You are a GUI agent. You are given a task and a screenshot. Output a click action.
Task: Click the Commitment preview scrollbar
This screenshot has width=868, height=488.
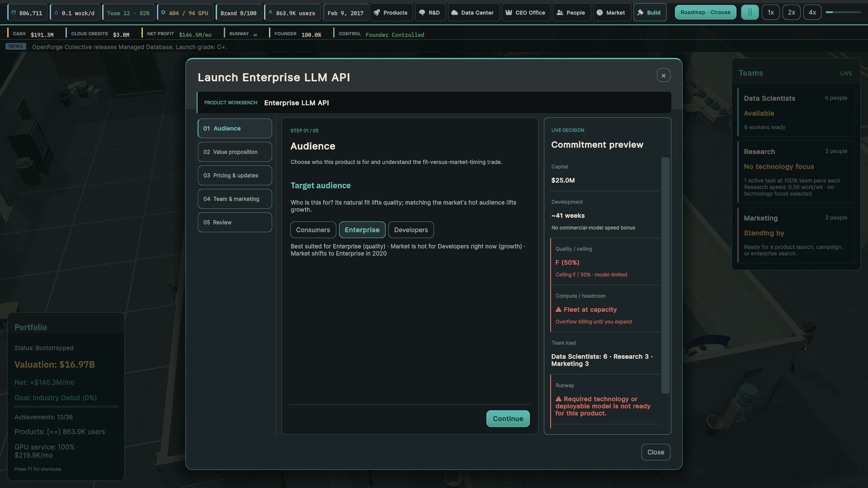[x=665, y=276]
